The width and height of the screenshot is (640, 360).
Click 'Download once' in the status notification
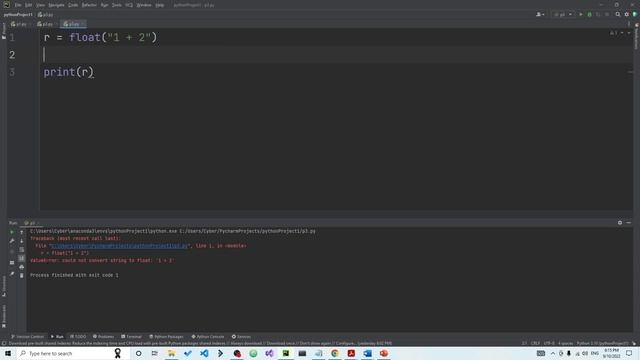coord(280,343)
